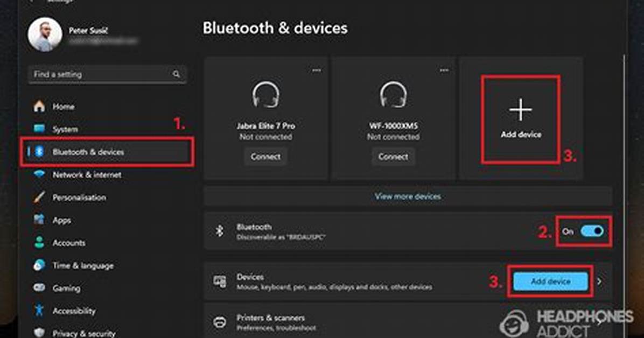Open the Apps settings section
The height and width of the screenshot is (338, 644).
(61, 221)
